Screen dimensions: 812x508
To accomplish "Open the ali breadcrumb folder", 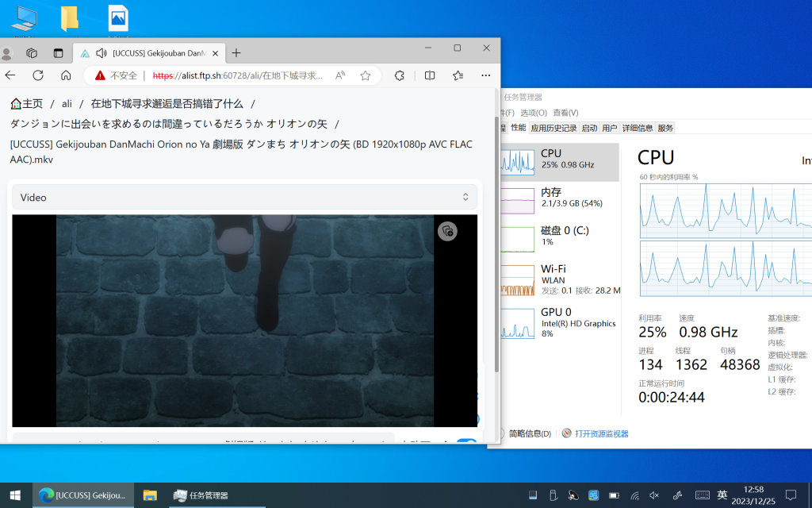I will click(x=67, y=104).
